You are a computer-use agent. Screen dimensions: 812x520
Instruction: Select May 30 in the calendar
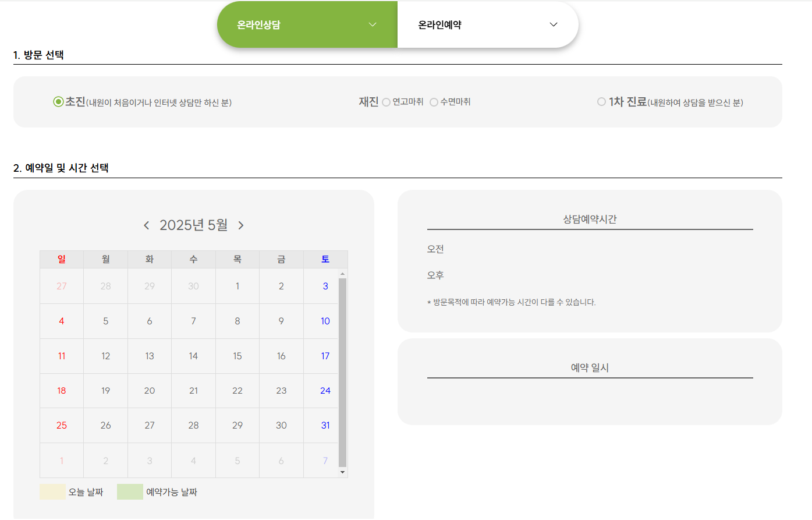tap(281, 425)
